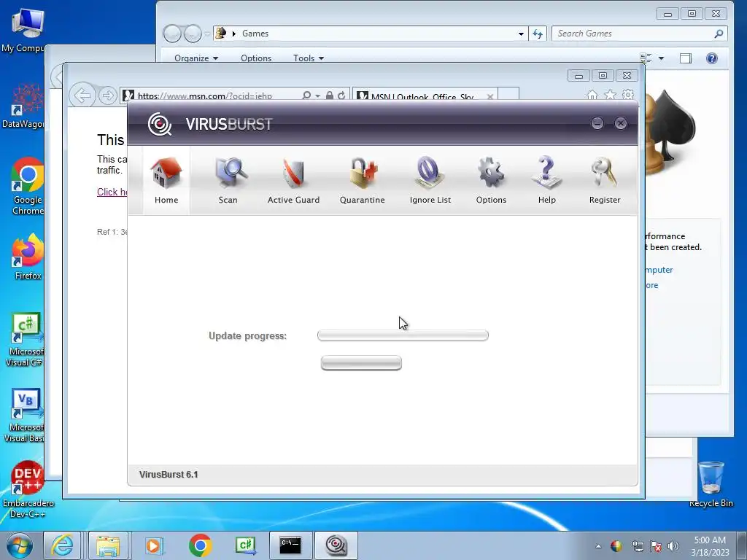Screen dimensions: 747x560
Task: Open Tools menu in Games window
Action: pos(309,58)
